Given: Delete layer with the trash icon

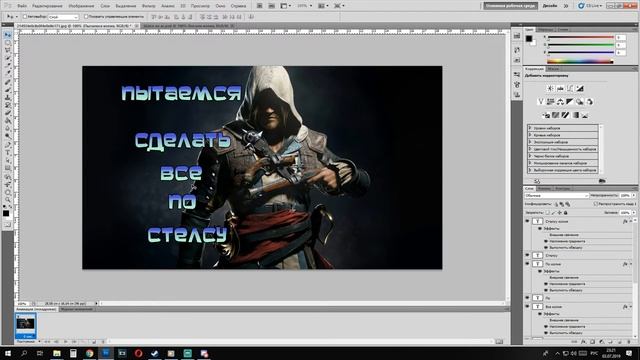Looking at the screenshot, I should click(629, 342).
